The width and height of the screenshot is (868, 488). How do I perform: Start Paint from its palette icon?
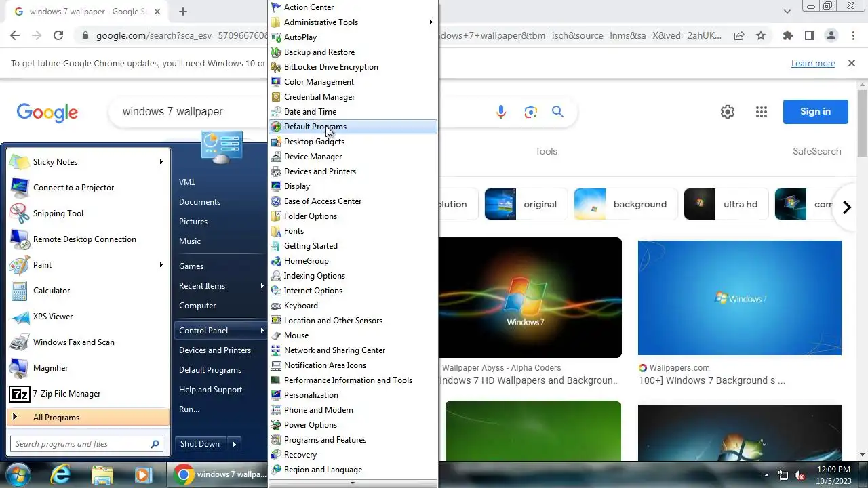(x=20, y=265)
